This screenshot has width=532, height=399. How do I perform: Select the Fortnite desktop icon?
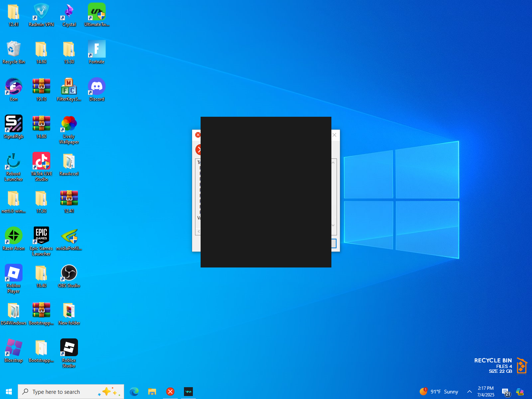click(x=96, y=50)
